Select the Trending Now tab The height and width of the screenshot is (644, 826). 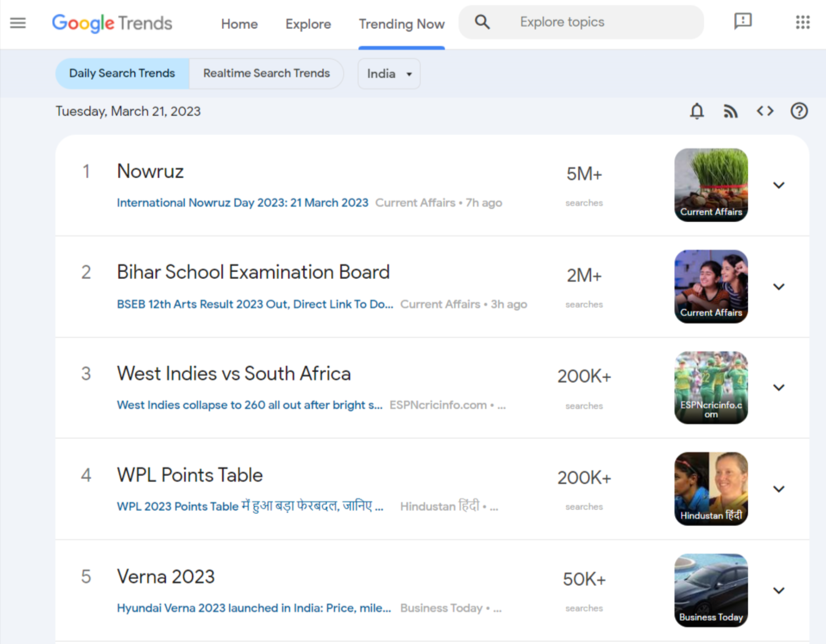402,24
